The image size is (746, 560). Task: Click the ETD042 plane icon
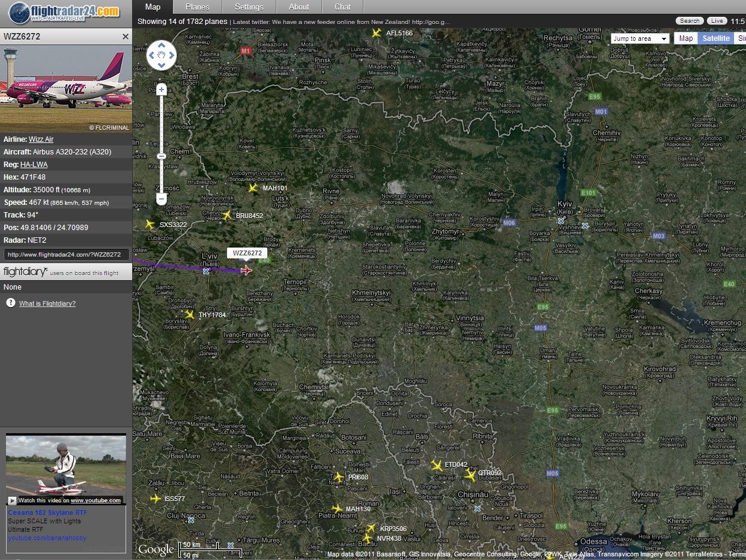pos(437,465)
